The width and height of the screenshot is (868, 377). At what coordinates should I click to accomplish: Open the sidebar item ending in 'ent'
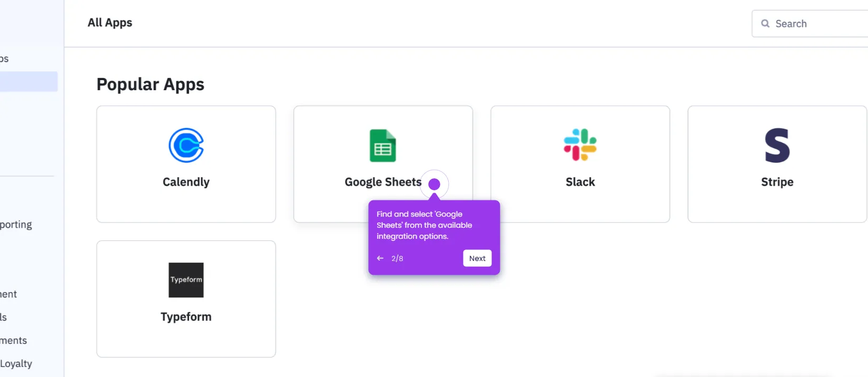pos(8,294)
